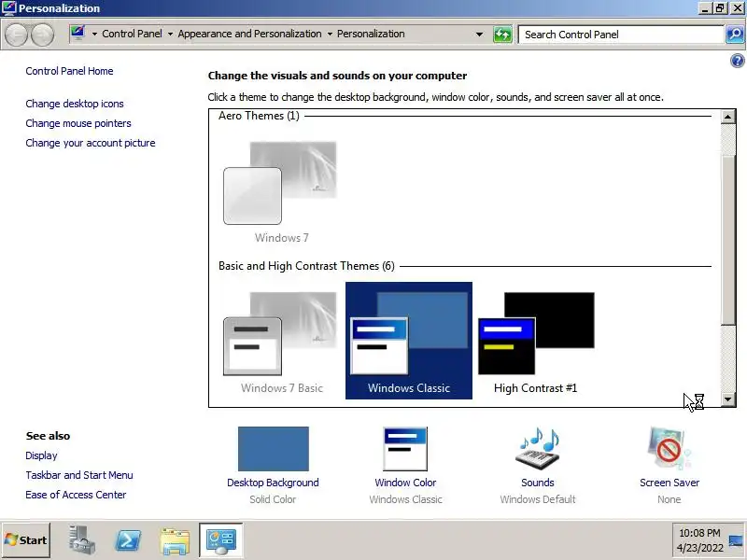The width and height of the screenshot is (747, 560).
Task: Open Server Manager from the taskbar
Action: coord(81,540)
